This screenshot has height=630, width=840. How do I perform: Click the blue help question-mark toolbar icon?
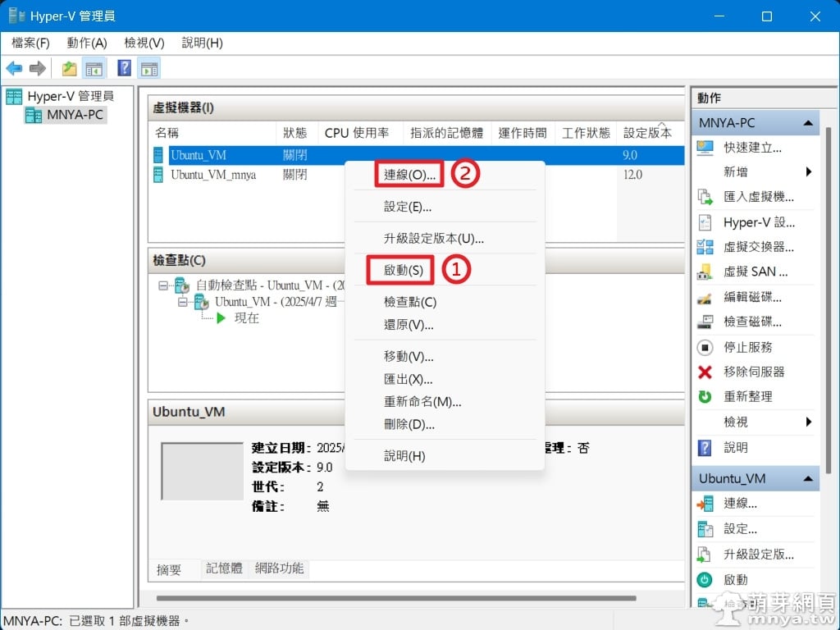[125, 68]
